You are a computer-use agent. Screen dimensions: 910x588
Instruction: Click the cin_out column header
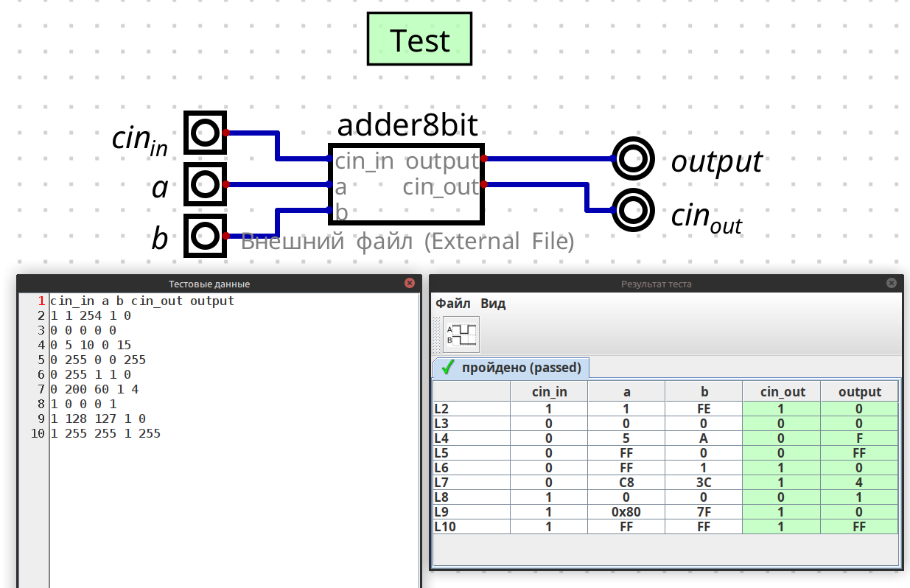tap(782, 391)
